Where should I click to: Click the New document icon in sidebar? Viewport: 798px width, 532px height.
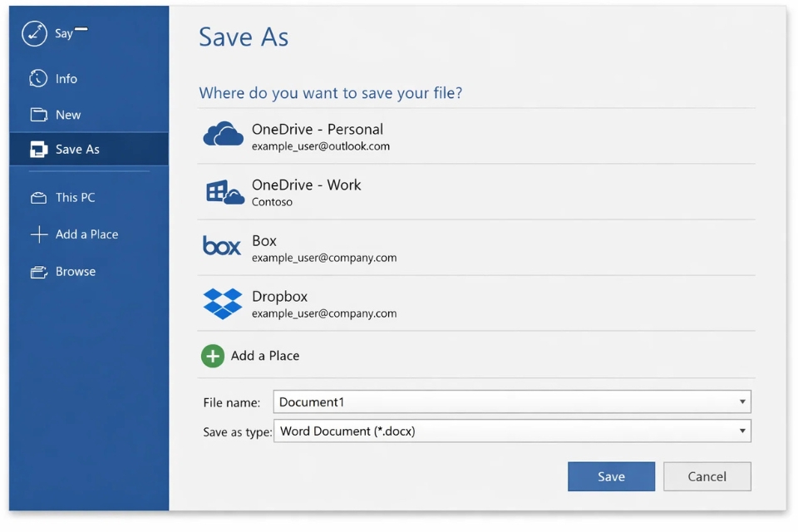[x=38, y=116]
